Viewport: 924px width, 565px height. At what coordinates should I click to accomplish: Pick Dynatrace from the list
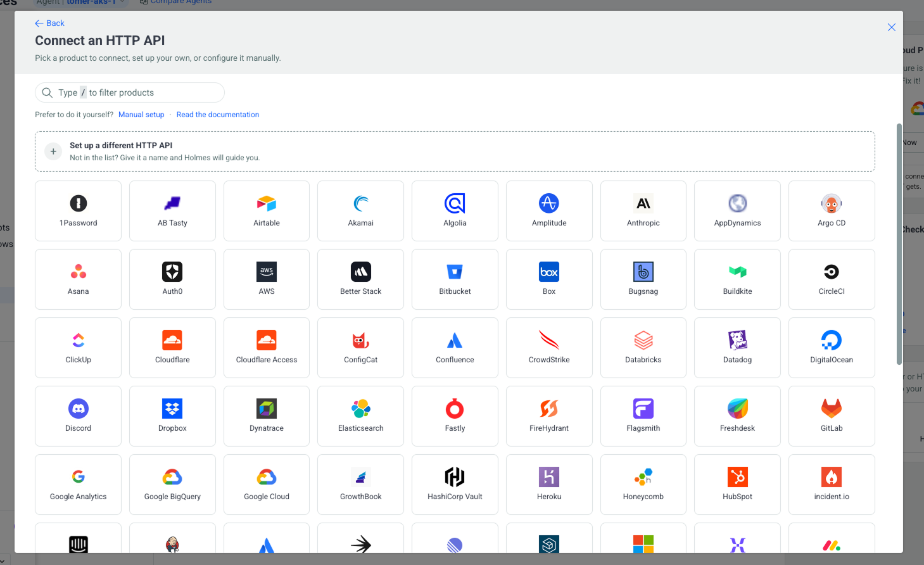[267, 416]
